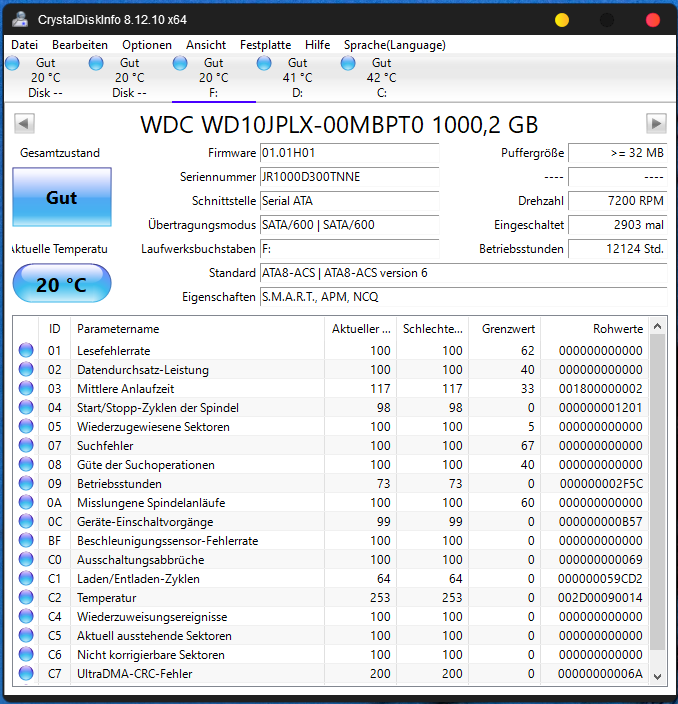Open the Datei menu
Image resolution: width=678 pixels, height=704 pixels.
24,45
